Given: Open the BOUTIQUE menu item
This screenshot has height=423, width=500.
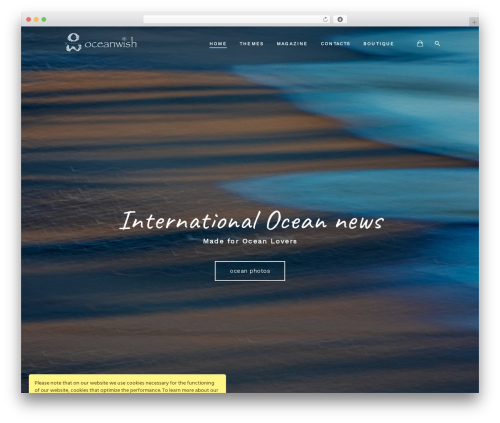Looking at the screenshot, I should [378, 44].
